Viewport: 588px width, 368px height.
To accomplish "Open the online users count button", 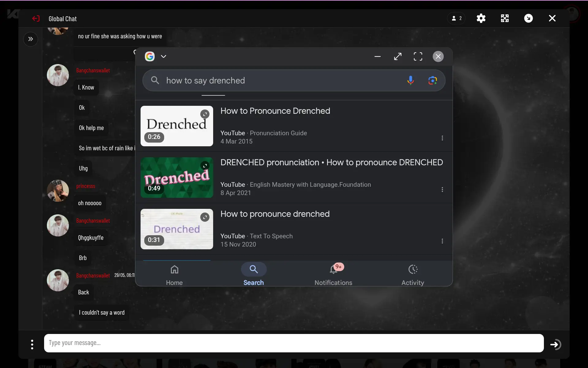I will 457,18.
